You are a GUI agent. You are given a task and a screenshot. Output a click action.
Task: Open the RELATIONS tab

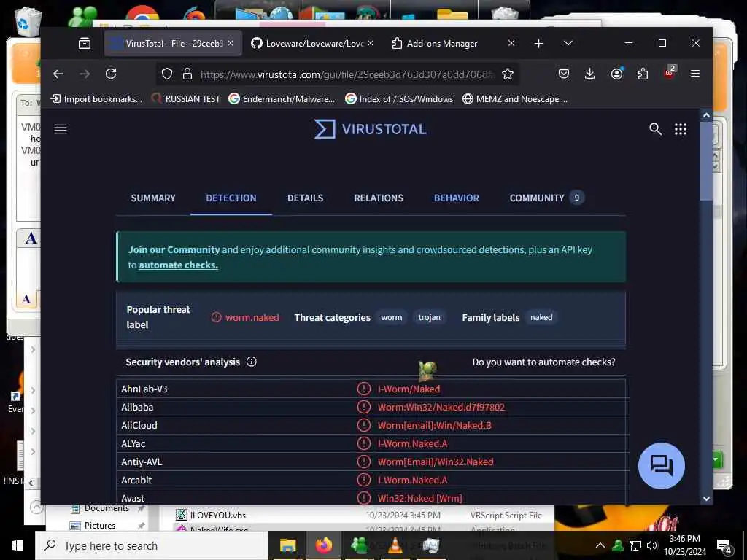(379, 198)
